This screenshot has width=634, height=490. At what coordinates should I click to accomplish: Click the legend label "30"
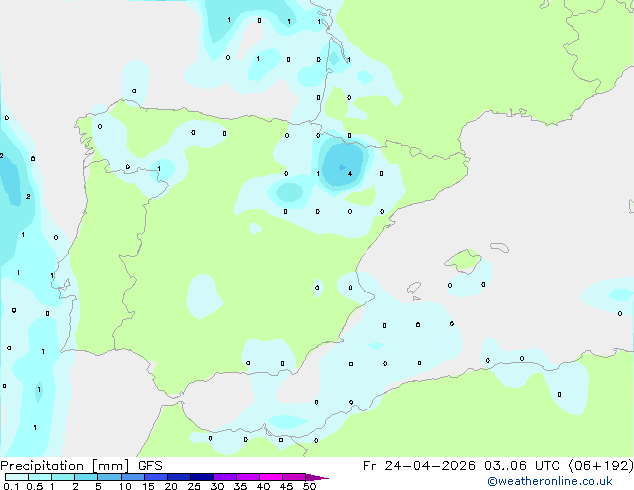click(217, 486)
